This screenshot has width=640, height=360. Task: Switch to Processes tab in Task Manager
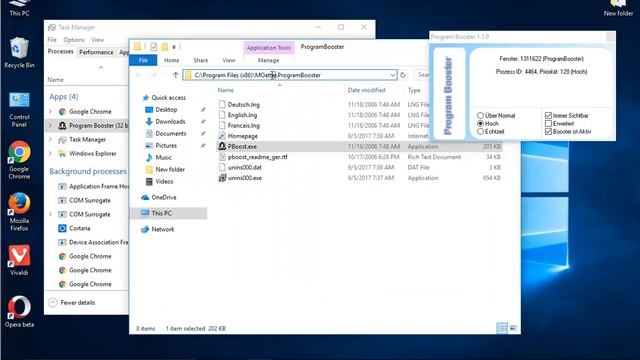click(x=60, y=51)
